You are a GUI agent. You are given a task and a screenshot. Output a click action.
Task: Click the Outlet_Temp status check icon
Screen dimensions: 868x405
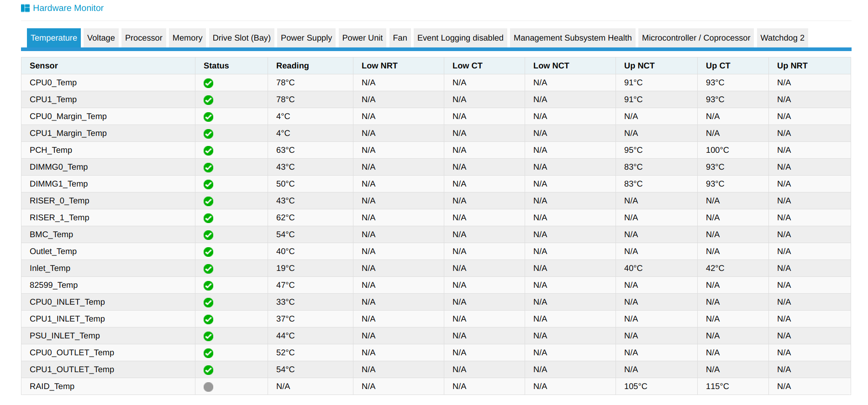208,252
